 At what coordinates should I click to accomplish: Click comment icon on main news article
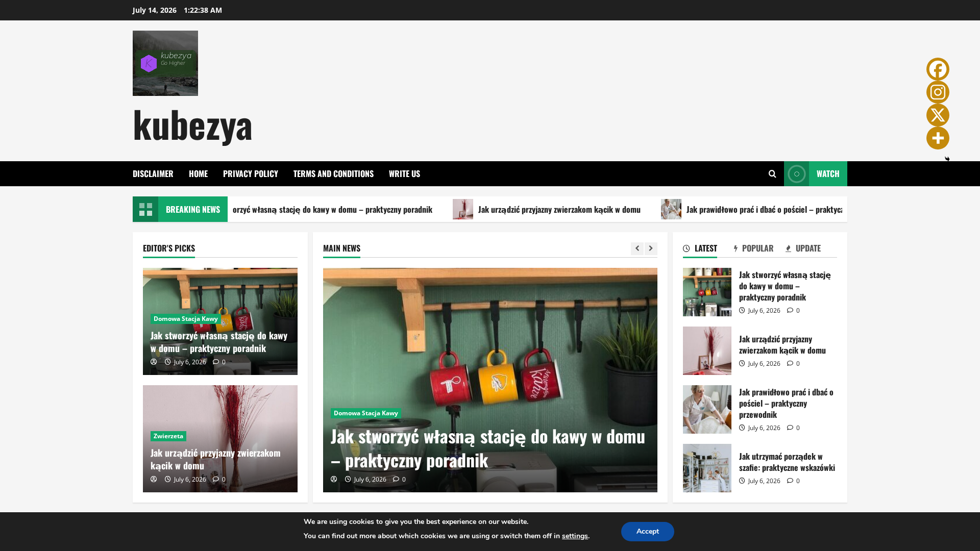point(396,479)
